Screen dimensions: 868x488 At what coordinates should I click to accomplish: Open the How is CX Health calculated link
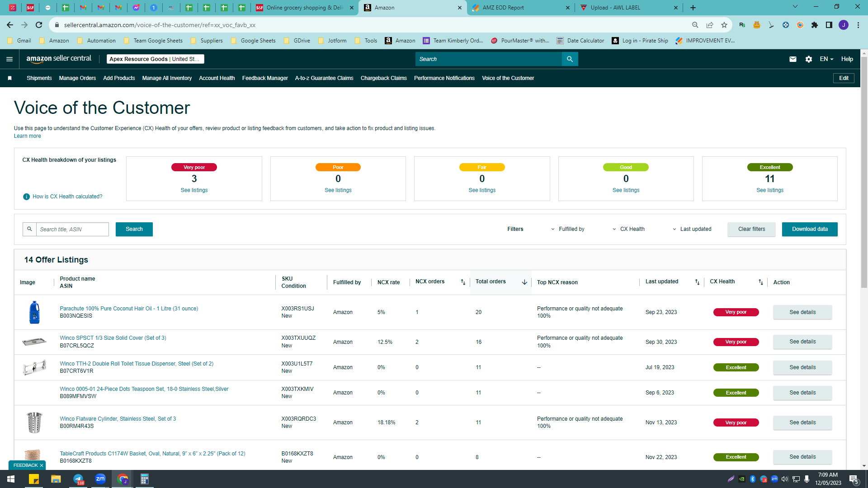click(67, 197)
